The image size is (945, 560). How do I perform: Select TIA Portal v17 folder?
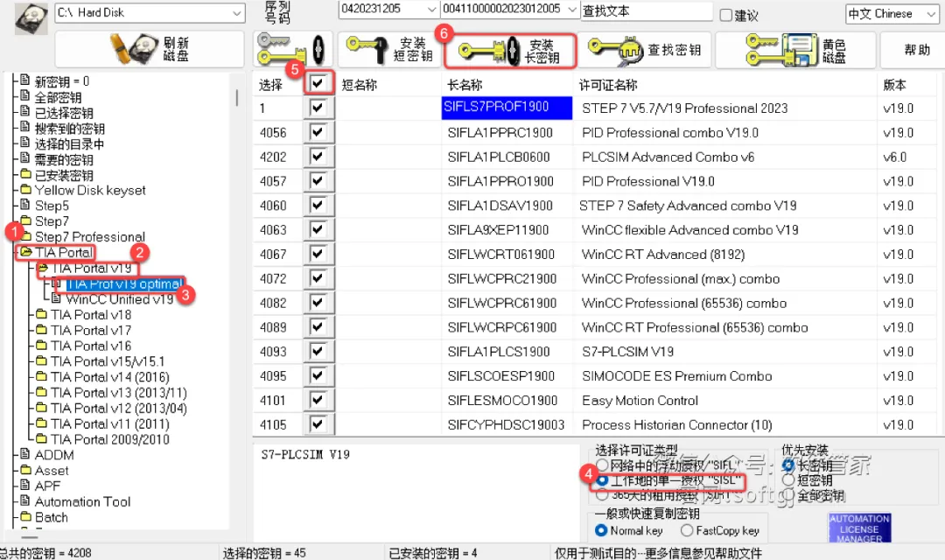91,331
